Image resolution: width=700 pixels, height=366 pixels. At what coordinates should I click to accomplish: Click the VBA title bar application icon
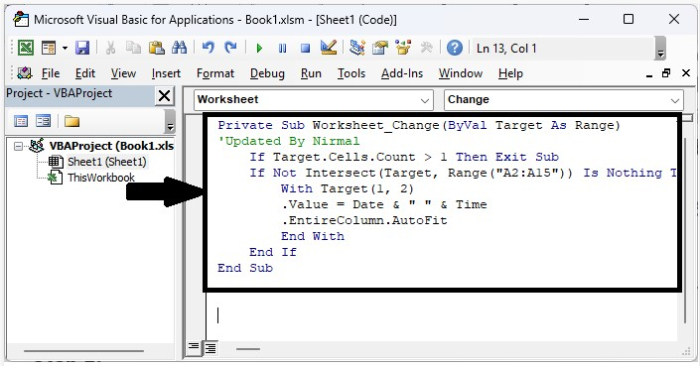(21, 20)
